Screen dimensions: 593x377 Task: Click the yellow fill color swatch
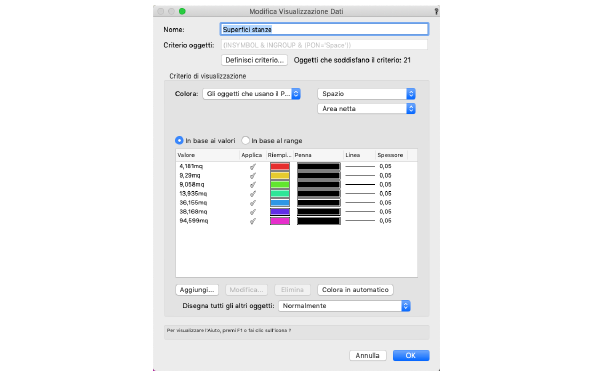280,175
